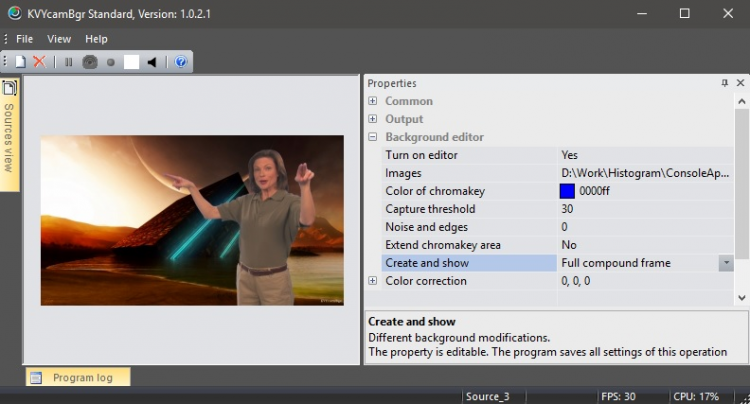Toggle 'Extend chromakey area' No value
Viewport: 750px width, 404px height.
pyautogui.click(x=569, y=245)
